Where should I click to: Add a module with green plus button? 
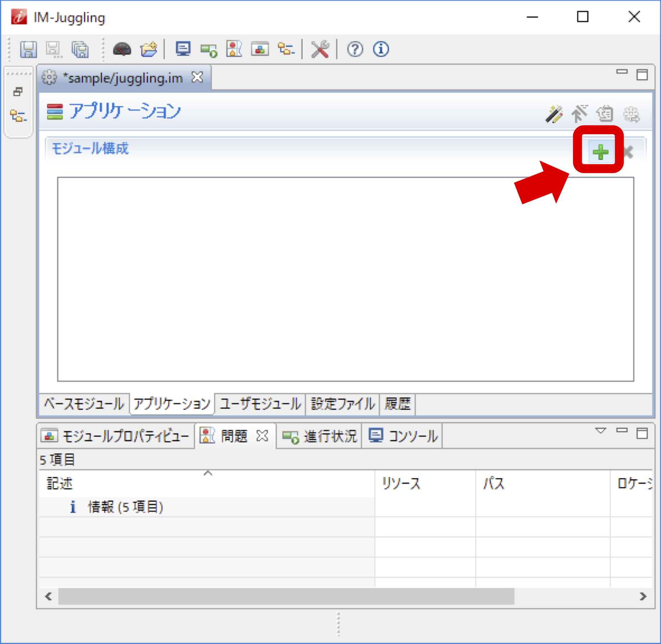click(600, 152)
